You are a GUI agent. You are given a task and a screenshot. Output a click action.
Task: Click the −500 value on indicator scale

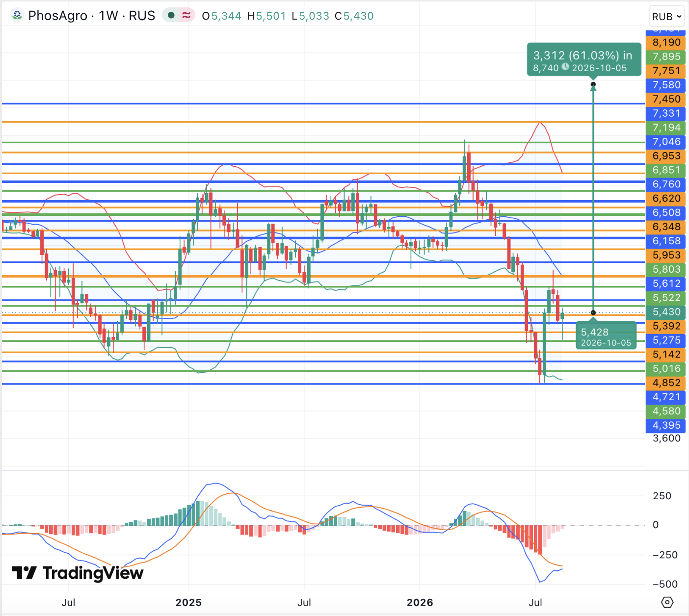pos(665,585)
